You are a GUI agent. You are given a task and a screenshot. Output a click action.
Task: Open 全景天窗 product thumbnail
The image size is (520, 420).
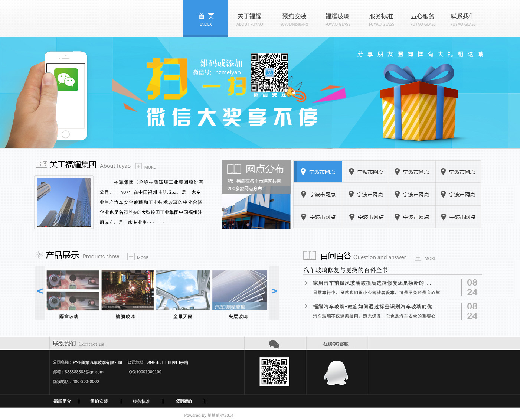(x=183, y=290)
